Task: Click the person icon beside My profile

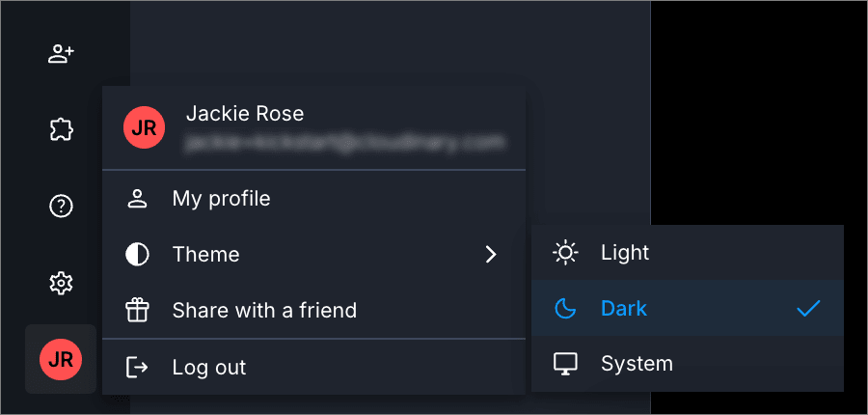Action: click(x=137, y=199)
